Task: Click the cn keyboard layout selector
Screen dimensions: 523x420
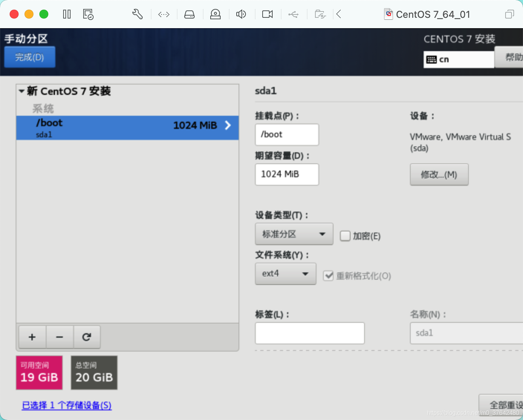Action: (459, 59)
